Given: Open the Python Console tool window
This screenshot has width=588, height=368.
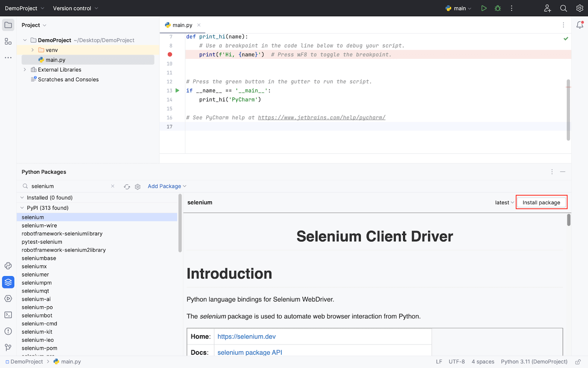Looking at the screenshot, I should [8, 266].
